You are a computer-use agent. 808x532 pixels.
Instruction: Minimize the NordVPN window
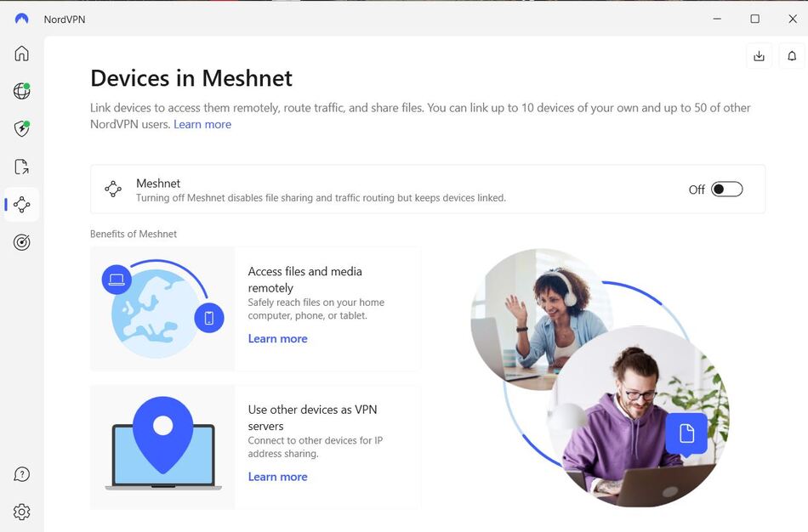717,19
